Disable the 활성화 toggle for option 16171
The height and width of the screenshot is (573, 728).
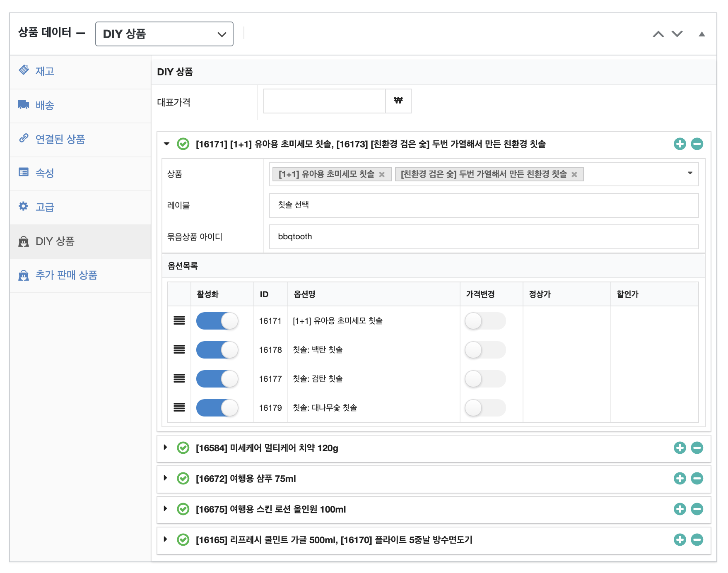[217, 321]
